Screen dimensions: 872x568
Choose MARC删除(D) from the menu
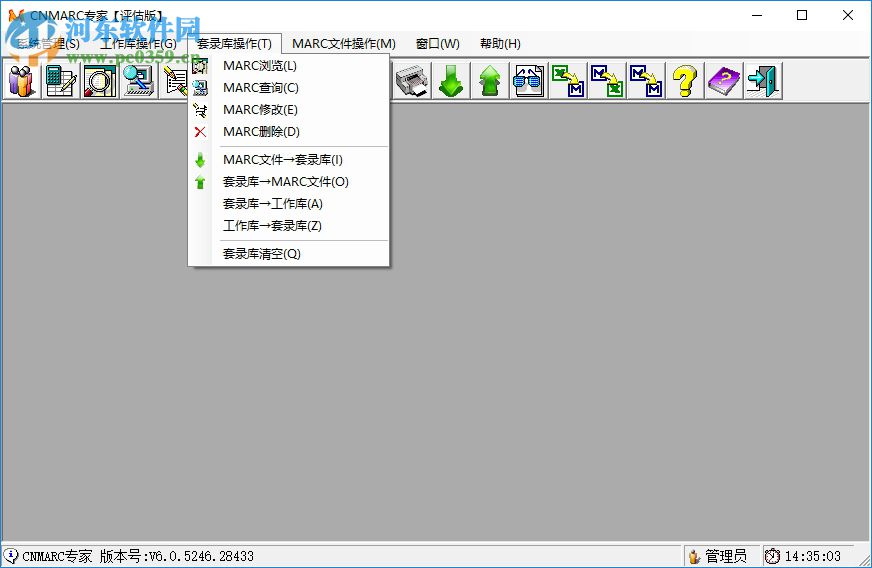289,132
